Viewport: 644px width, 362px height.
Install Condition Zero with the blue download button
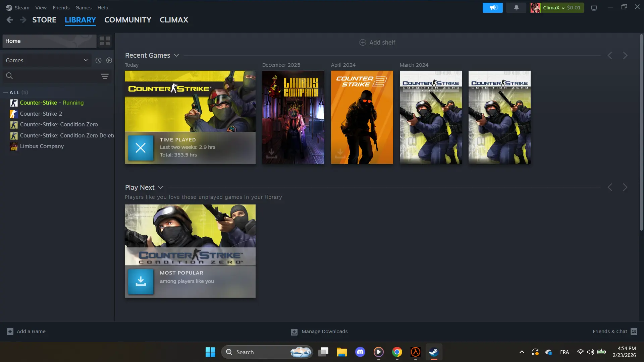(x=141, y=282)
